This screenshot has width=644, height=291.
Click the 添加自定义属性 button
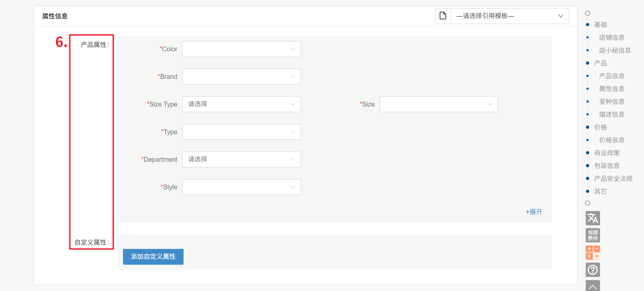coord(153,257)
